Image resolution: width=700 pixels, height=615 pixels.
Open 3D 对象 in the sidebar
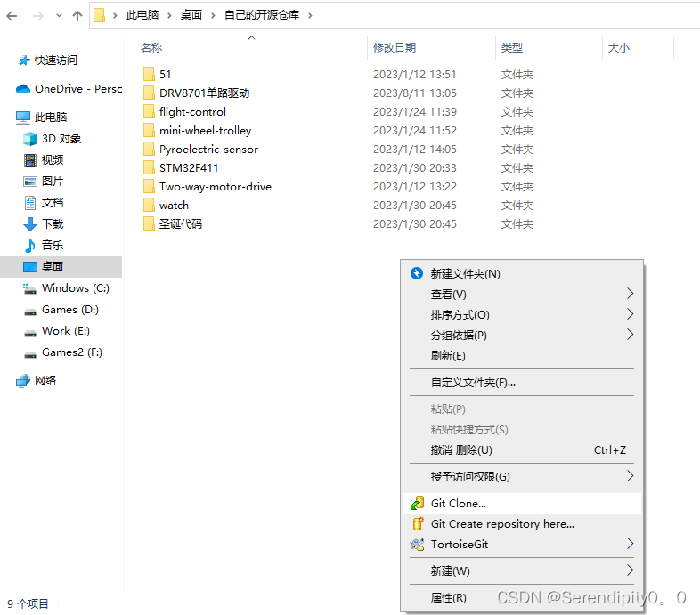click(61, 139)
